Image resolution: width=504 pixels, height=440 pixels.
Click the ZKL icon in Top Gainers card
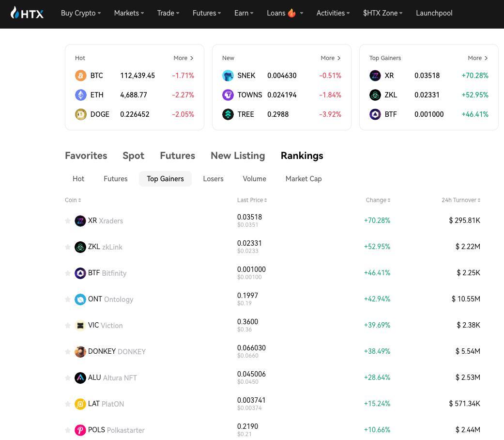point(375,95)
